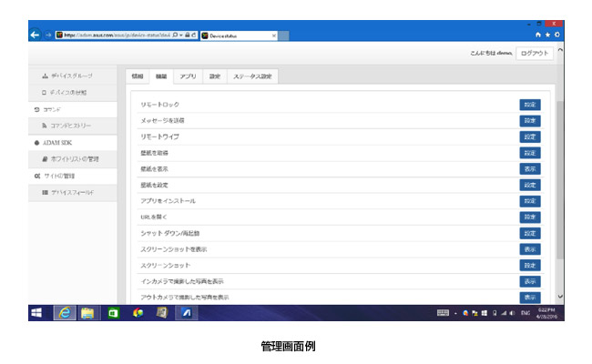Open the browser favorites star icon
This screenshot has width=592, height=364.
tap(547, 35)
